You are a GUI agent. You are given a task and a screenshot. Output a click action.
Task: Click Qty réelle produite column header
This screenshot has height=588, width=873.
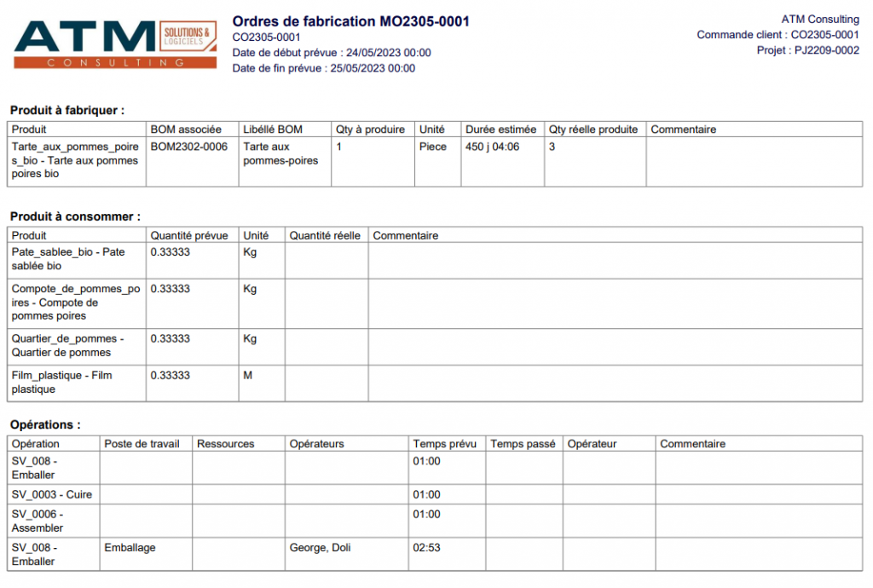click(x=593, y=129)
